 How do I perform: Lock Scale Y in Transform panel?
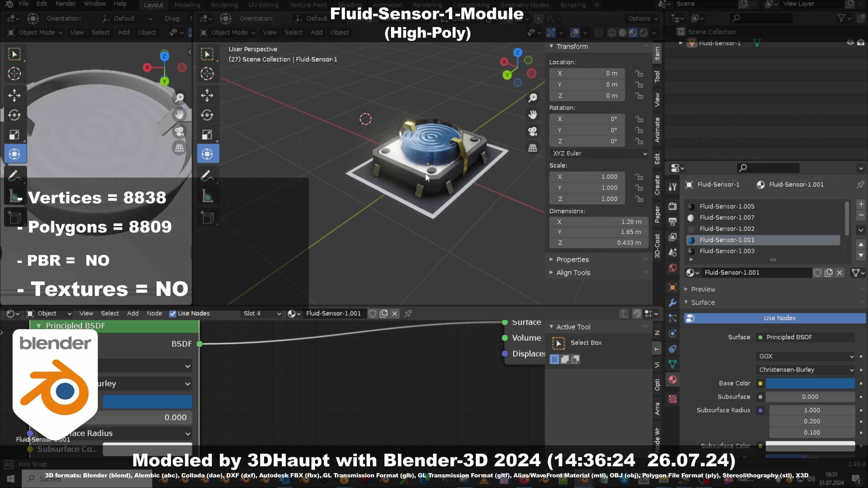pos(639,188)
